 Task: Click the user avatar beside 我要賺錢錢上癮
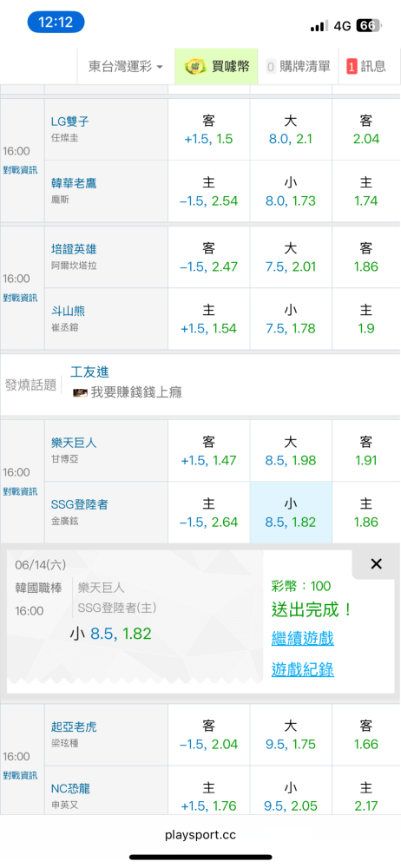[x=81, y=393]
